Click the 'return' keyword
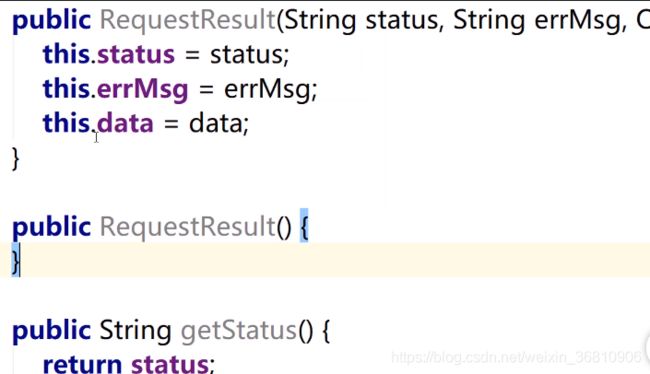The width and height of the screenshot is (650, 374). tap(82, 363)
